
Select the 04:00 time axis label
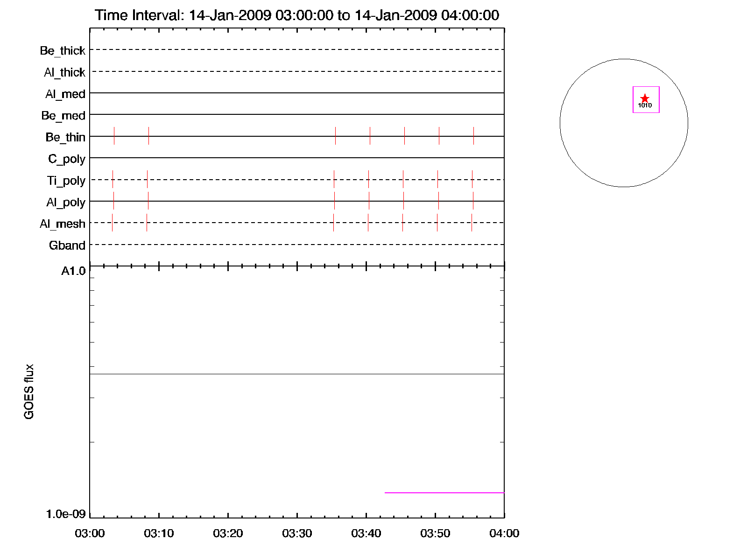(x=504, y=533)
